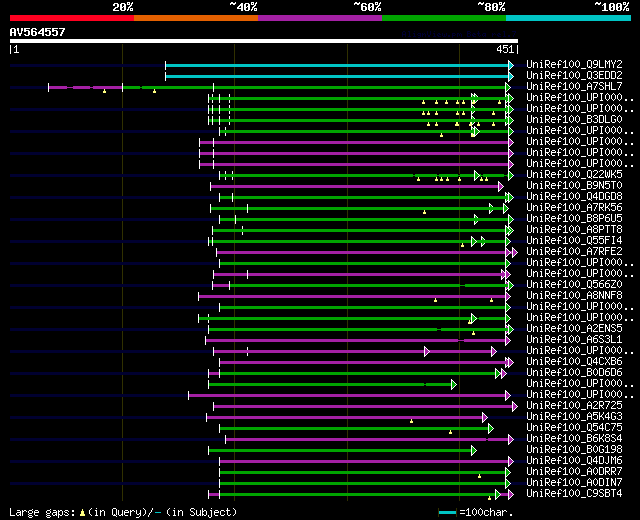Select the UniRef100_A7RFE2 label

coord(574,252)
